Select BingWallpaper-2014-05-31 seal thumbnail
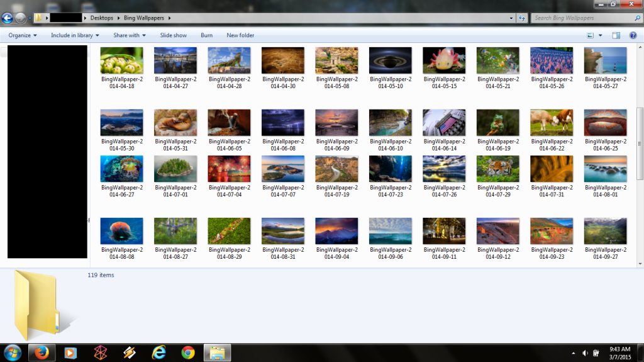Viewport: 644px width, 362px height. 175,123
